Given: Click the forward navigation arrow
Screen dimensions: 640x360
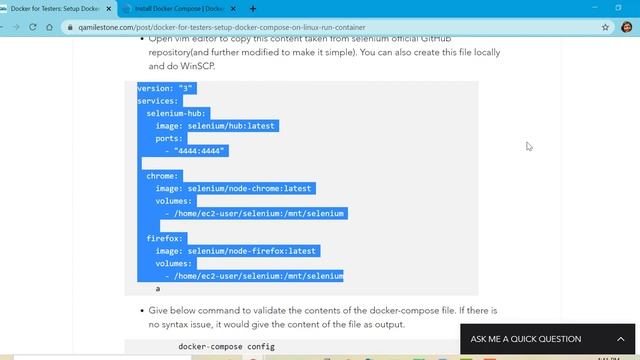Looking at the screenshot, I should pyautogui.click(x=16, y=27).
